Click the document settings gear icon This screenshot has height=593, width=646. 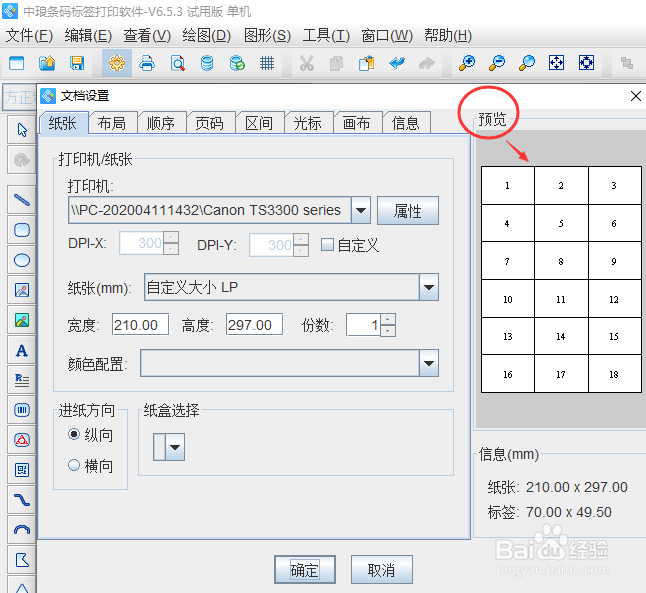(x=117, y=63)
